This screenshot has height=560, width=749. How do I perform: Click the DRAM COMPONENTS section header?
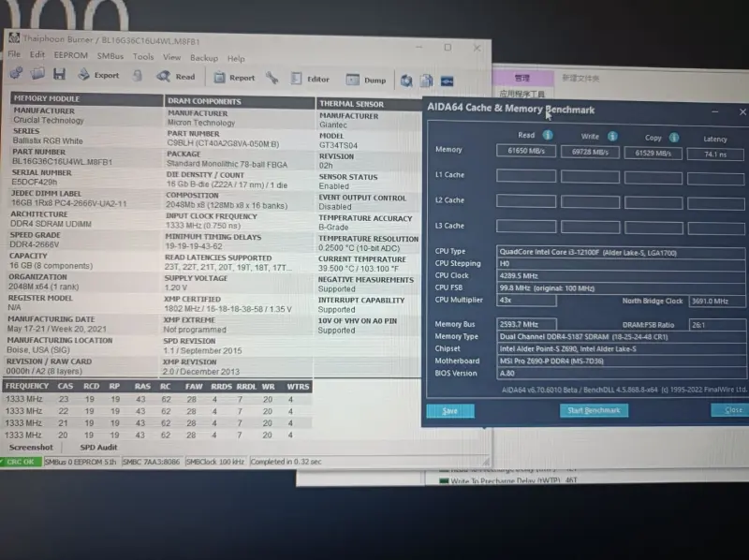(240, 101)
